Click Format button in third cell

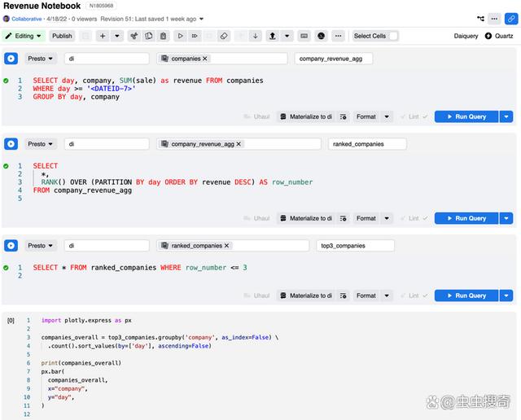(366, 295)
